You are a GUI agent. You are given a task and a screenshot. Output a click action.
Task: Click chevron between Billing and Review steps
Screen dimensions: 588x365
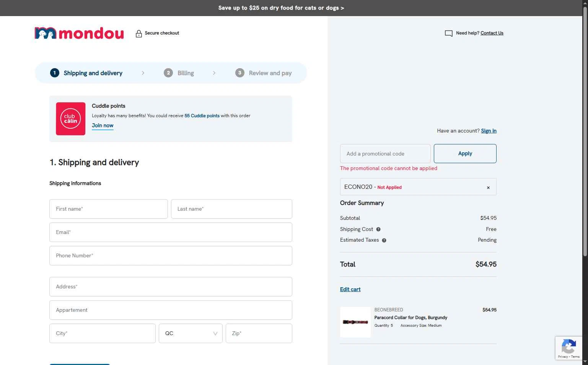coord(214,73)
